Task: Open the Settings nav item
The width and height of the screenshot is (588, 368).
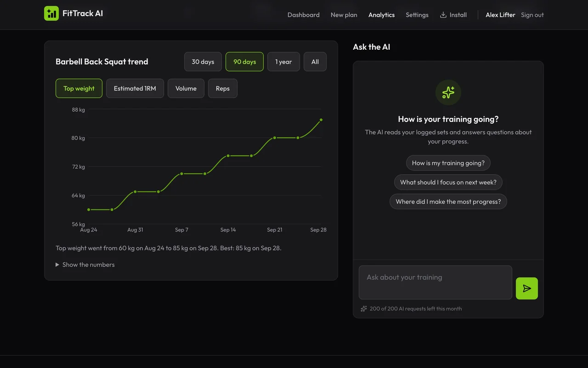Action: [x=417, y=15]
